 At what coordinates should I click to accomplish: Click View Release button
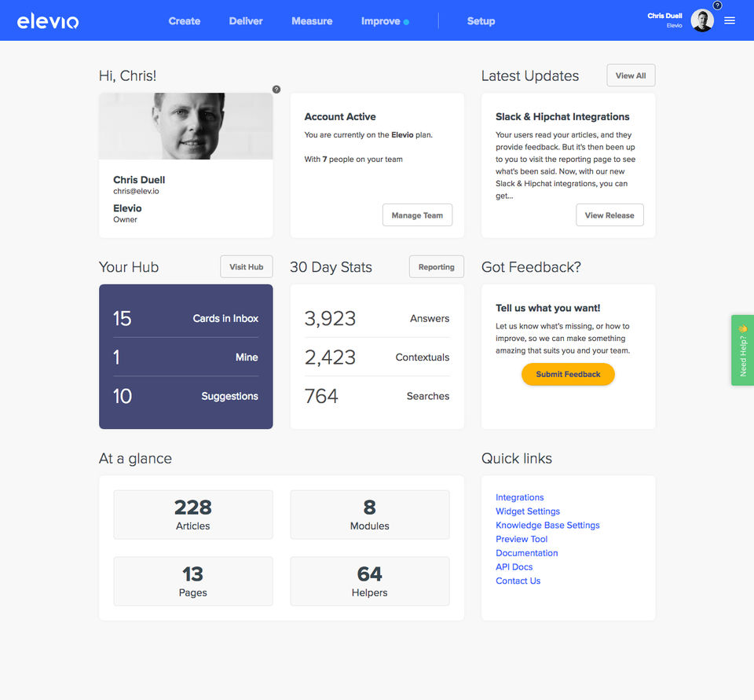click(609, 215)
